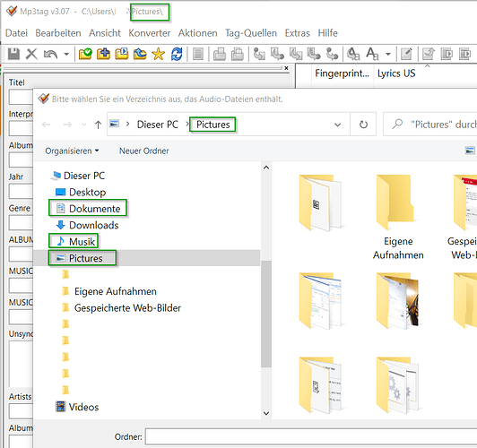Viewport: 477px width, 448px height.
Task: Click Dieser PC in the address breadcrumb
Action: [158, 125]
